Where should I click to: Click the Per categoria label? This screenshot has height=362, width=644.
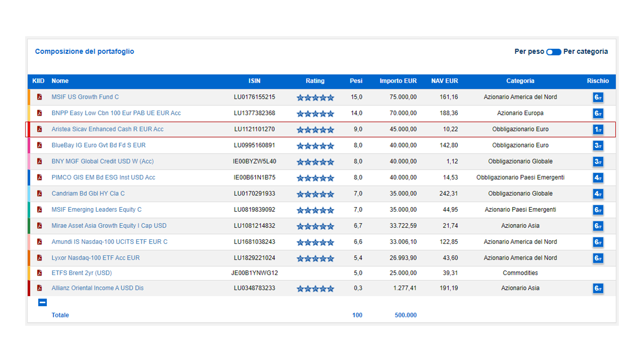pos(586,51)
